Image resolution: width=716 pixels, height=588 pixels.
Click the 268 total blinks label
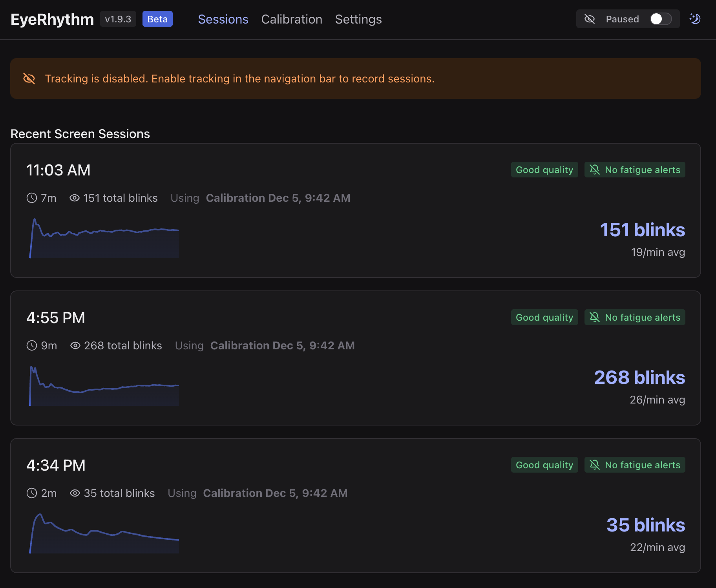pyautogui.click(x=123, y=345)
